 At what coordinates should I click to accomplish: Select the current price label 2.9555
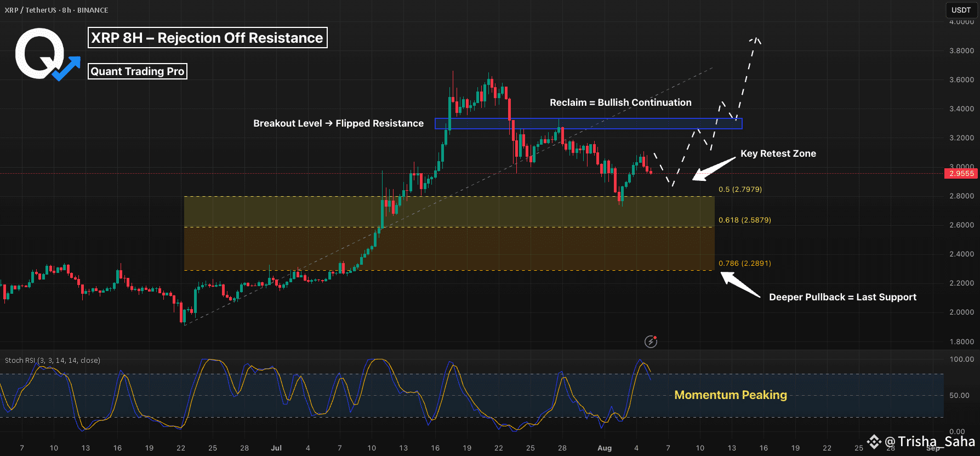(961, 173)
